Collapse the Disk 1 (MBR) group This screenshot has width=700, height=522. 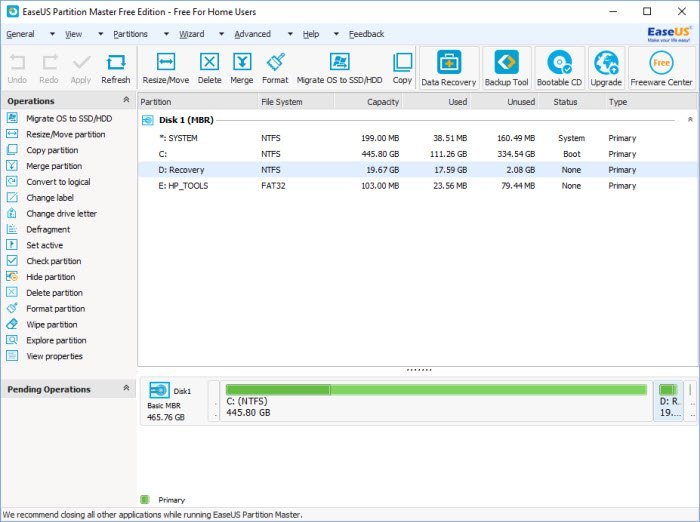click(x=690, y=120)
